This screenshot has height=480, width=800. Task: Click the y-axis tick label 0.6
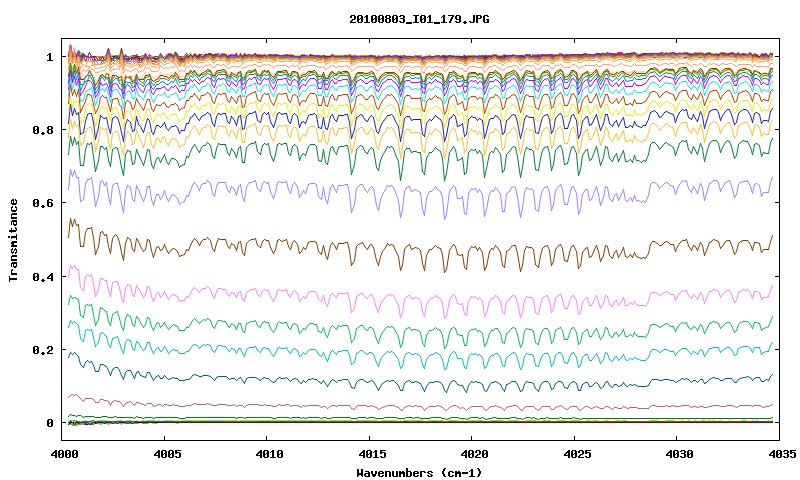(x=43, y=203)
